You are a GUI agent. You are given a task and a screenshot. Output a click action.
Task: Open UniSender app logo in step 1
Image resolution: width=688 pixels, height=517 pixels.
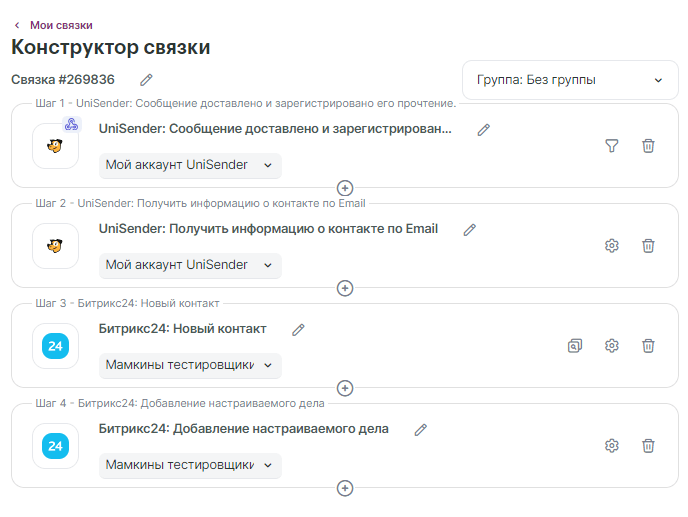click(x=55, y=146)
